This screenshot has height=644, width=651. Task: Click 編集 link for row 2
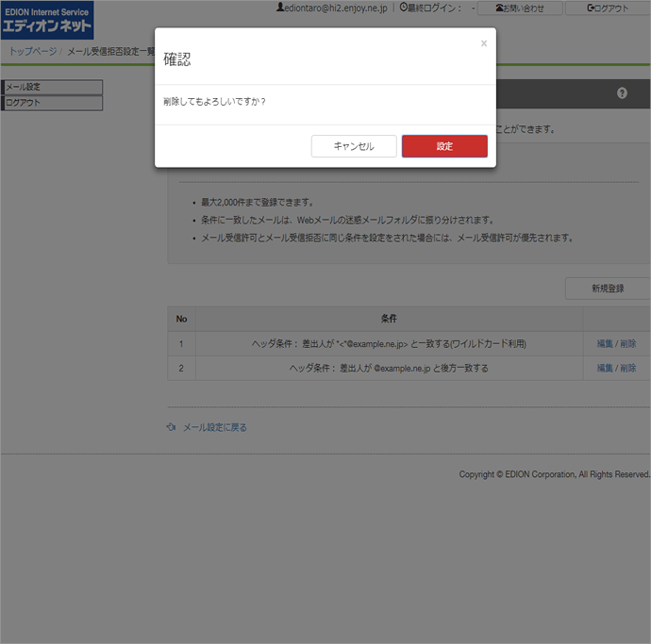605,368
